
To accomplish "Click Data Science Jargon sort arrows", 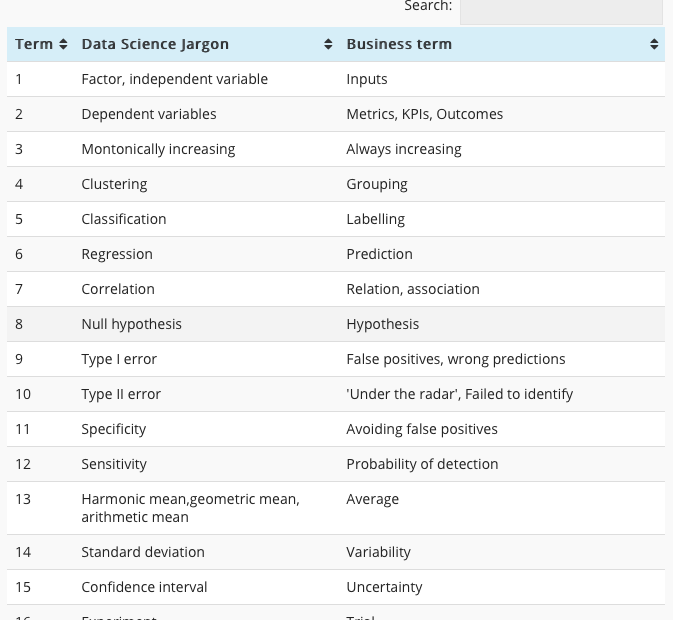I will point(328,45).
